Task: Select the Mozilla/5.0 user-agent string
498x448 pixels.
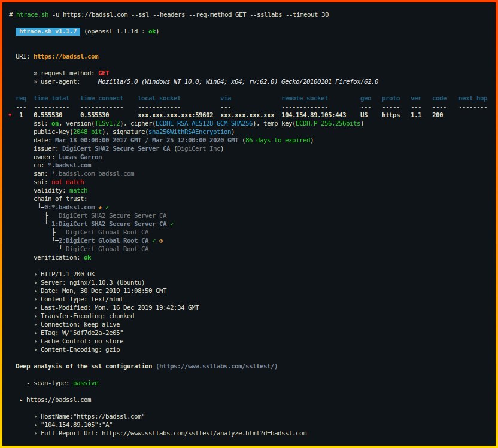Action: pos(238,81)
